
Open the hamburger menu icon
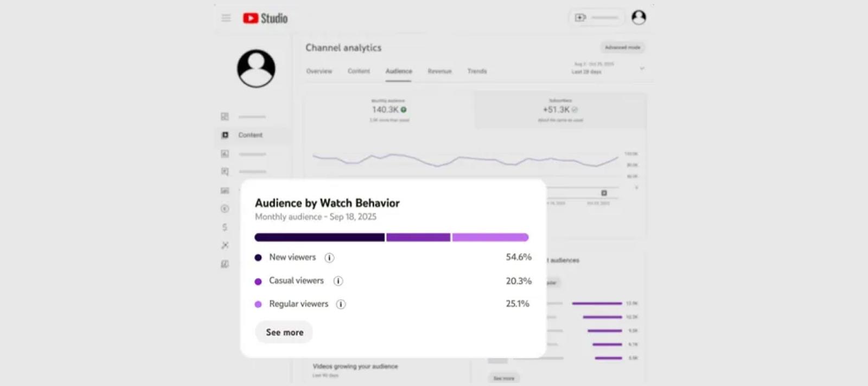[x=226, y=18]
